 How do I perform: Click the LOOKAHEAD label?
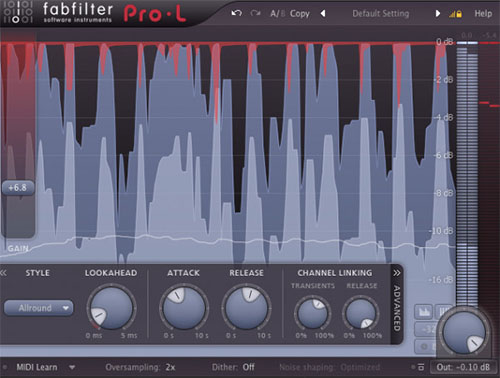coord(111,273)
